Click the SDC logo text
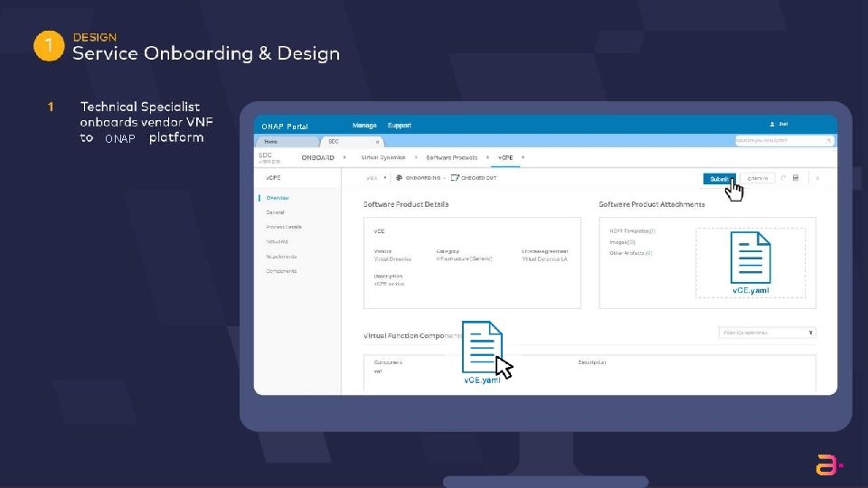 point(265,155)
